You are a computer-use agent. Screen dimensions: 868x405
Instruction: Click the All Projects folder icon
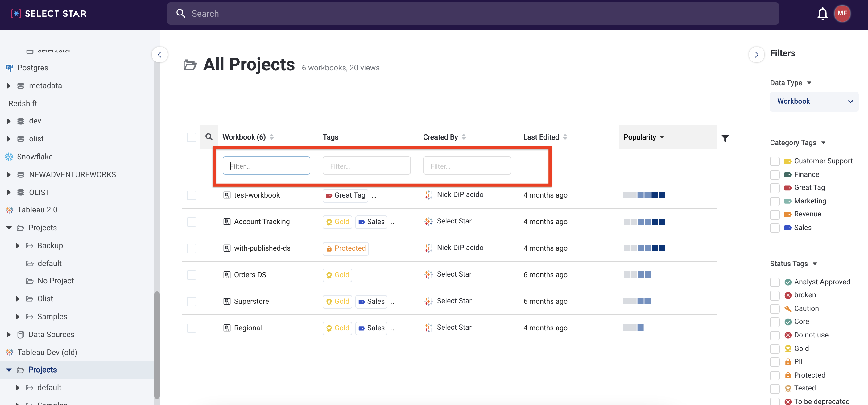[190, 65]
